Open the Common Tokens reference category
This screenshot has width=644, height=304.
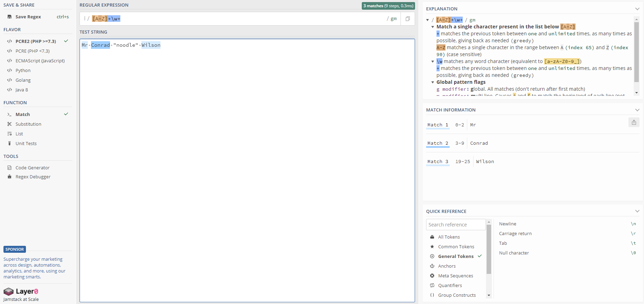coord(456,247)
